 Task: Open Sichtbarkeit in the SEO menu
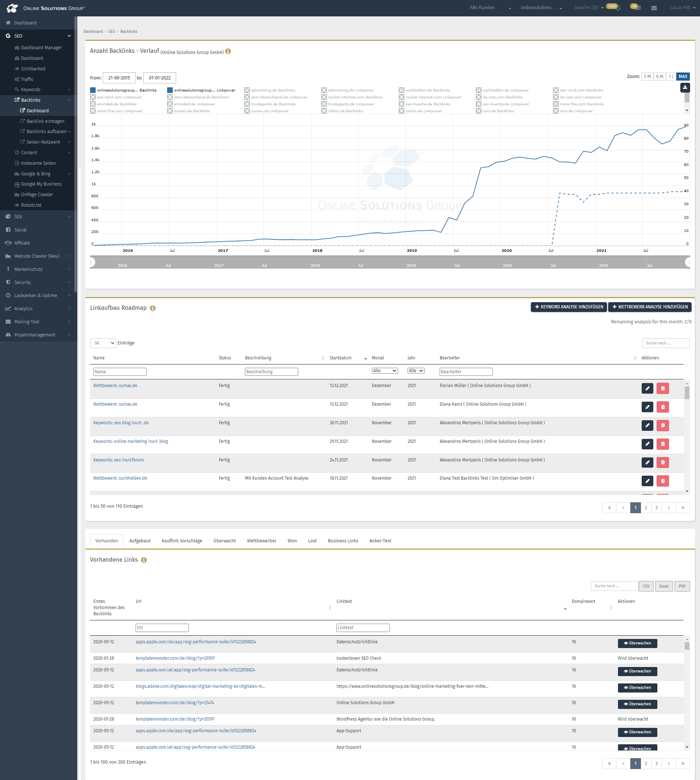pos(33,69)
